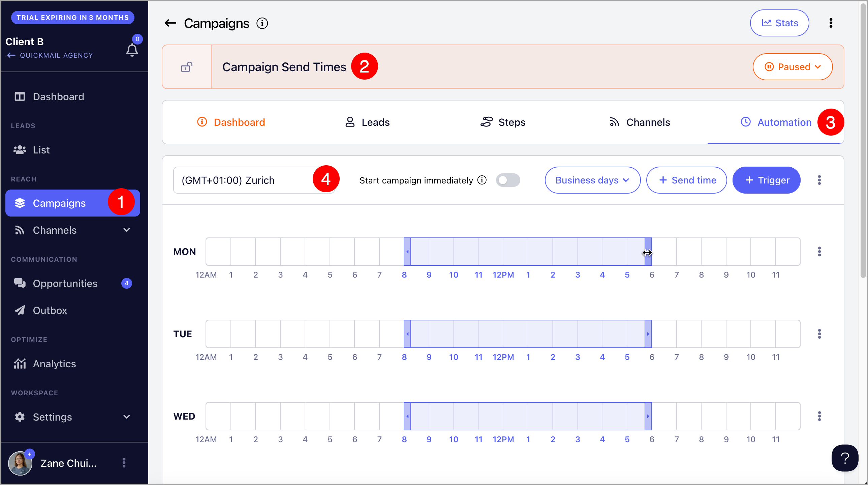This screenshot has height=485, width=868.
Task: Click Tuesday's highlighted send time block
Action: [x=528, y=334]
